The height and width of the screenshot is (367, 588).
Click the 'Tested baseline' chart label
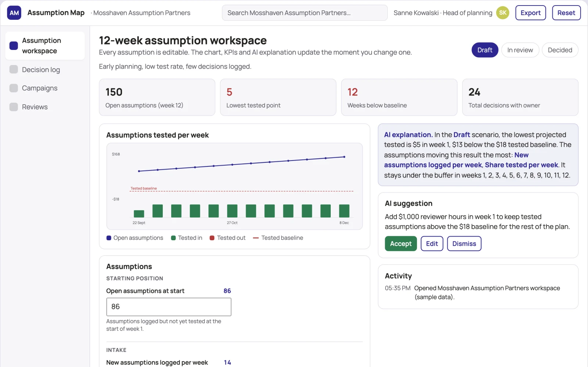[144, 188]
